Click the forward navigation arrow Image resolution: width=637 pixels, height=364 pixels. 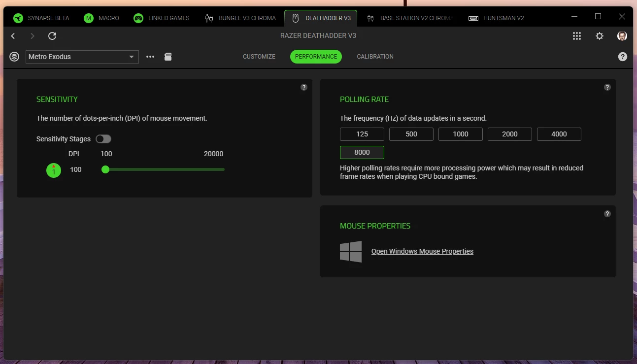(x=33, y=36)
